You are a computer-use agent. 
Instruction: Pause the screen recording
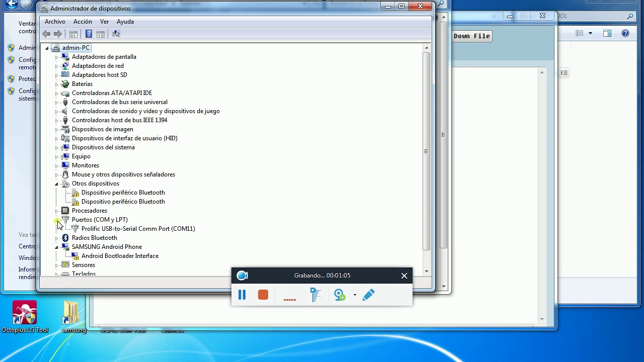click(x=242, y=295)
